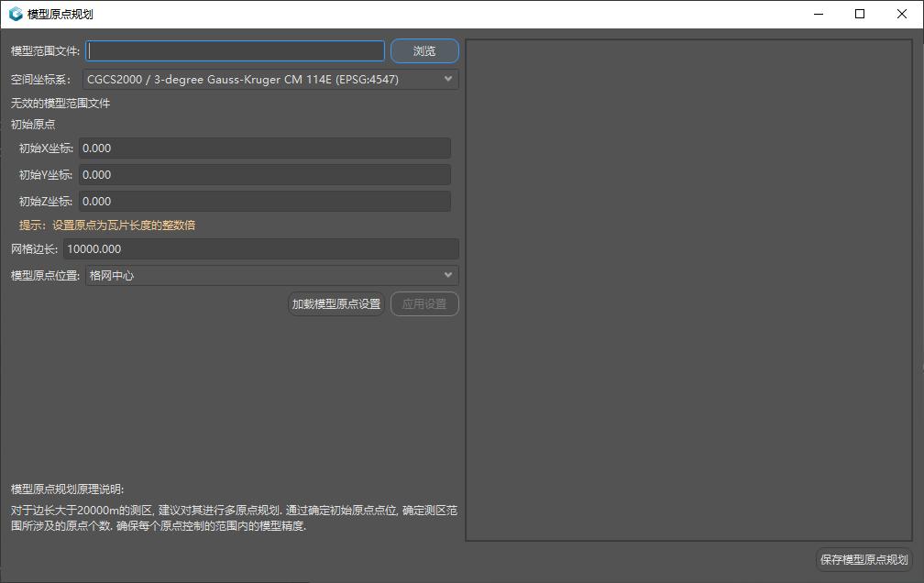The height and width of the screenshot is (583, 924).
Task: Maximize the 模型原点规划 window
Action: (x=860, y=14)
